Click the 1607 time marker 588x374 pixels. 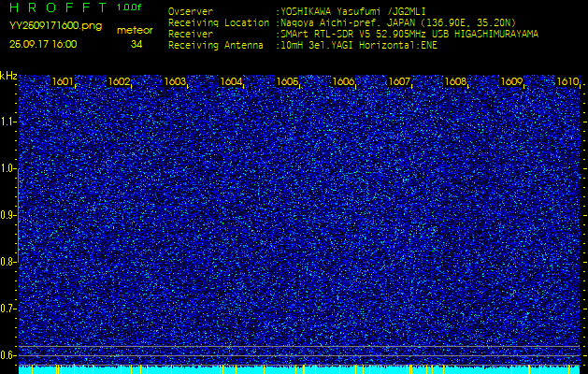coord(399,81)
